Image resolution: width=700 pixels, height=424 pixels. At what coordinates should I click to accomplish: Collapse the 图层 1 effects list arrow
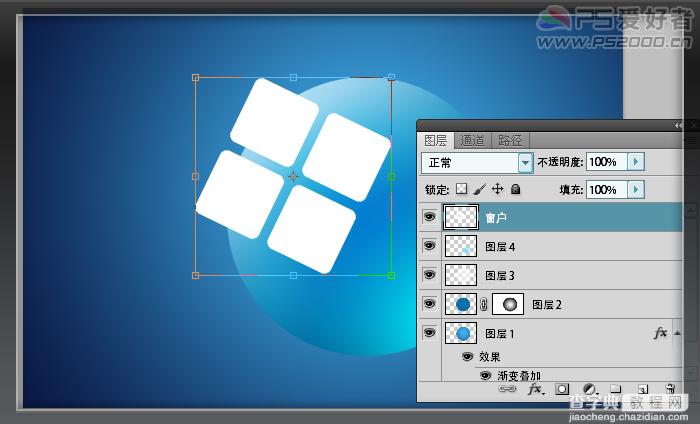pyautogui.click(x=678, y=333)
